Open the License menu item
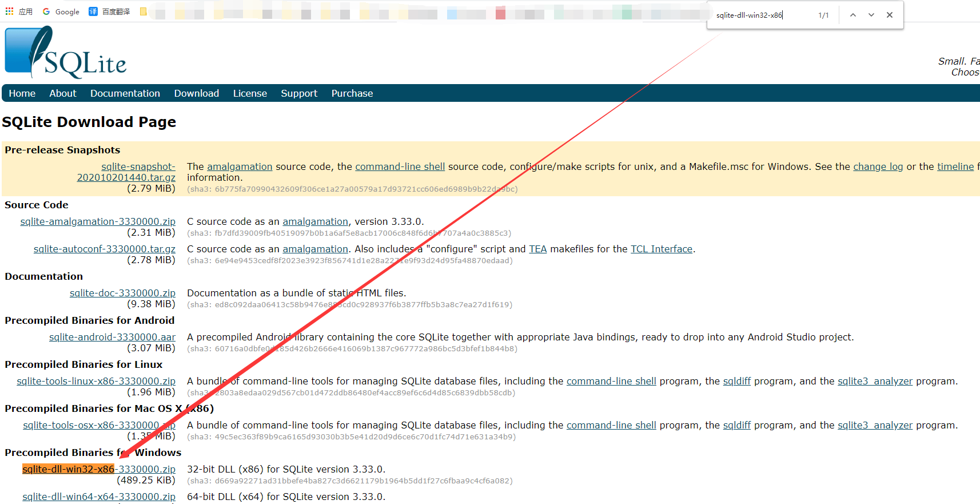This screenshot has height=504, width=980. (x=250, y=93)
